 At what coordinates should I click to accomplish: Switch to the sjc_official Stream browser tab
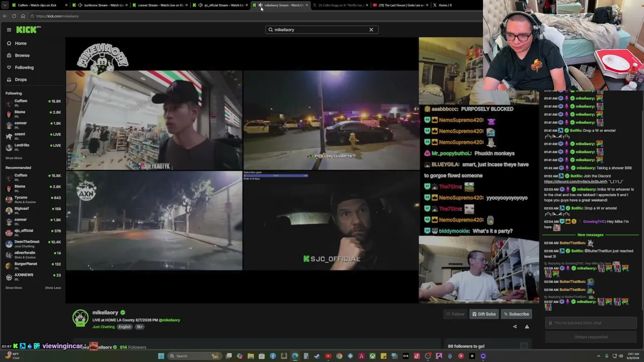220,5
